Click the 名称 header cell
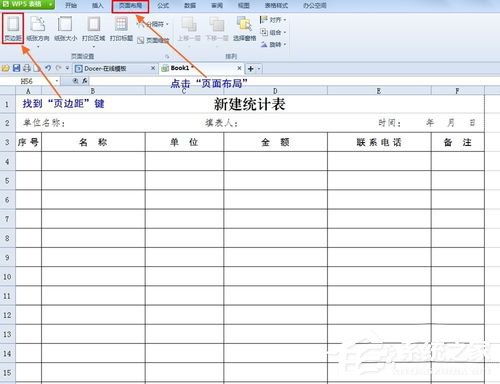This screenshot has width=500, height=384. point(93,142)
